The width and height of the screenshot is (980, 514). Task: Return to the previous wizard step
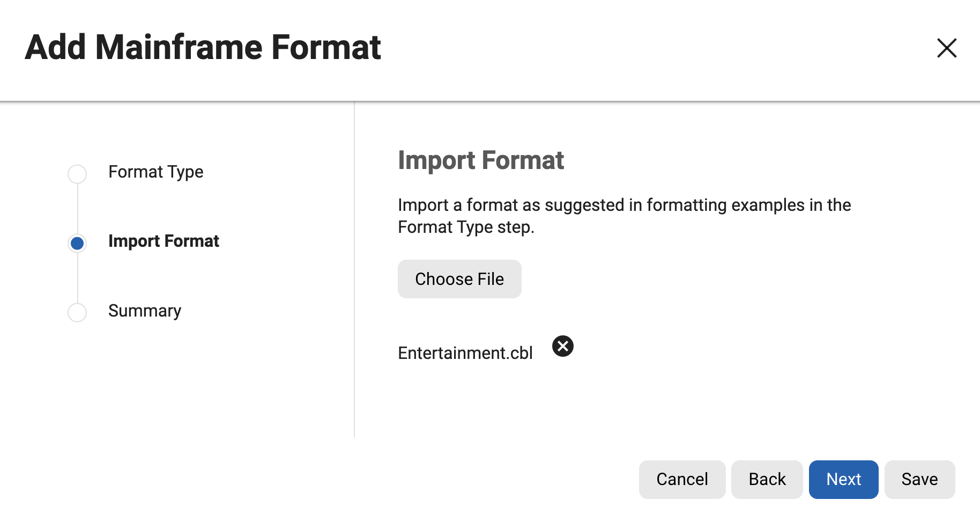[767, 479]
